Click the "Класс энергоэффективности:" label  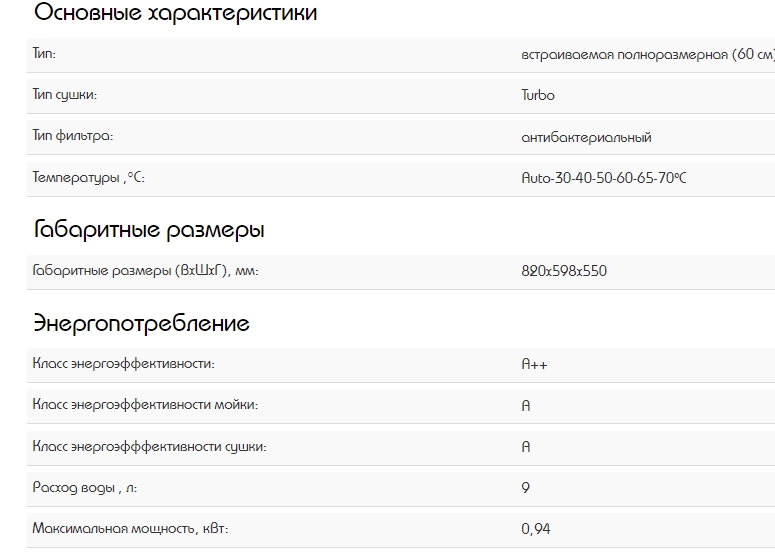point(123,364)
